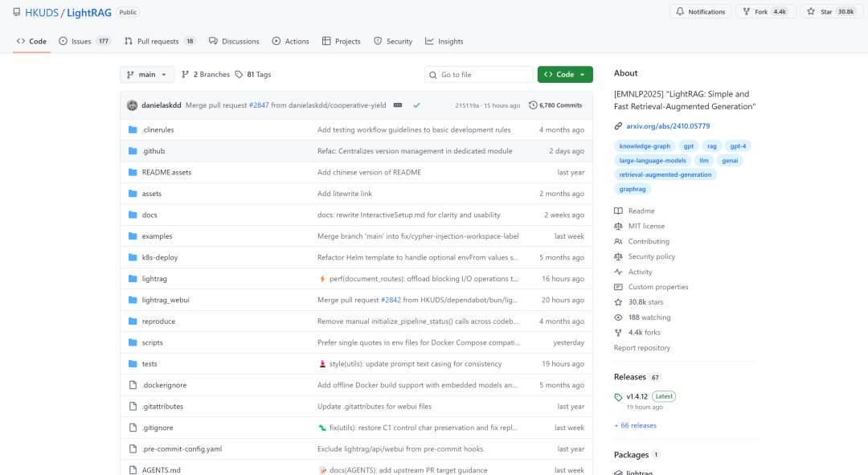Expand the green Code dropdown button
The image size is (868, 475).
coord(565,75)
